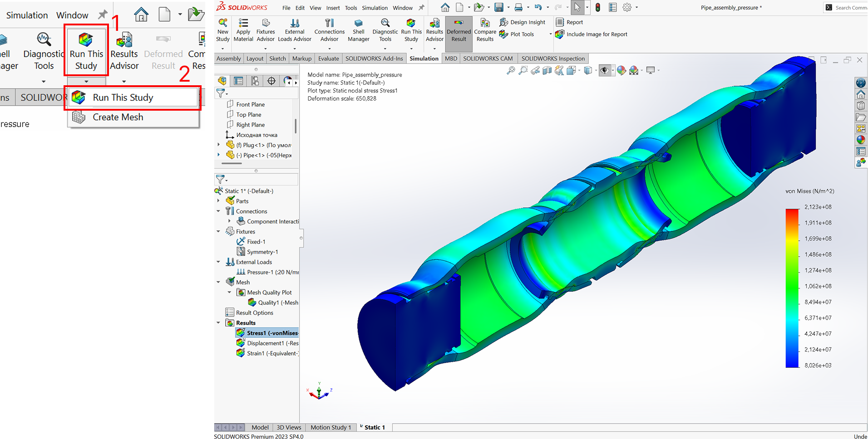Select Stress1 (-vonMises result
This screenshot has height=439, width=868.
[267, 333]
